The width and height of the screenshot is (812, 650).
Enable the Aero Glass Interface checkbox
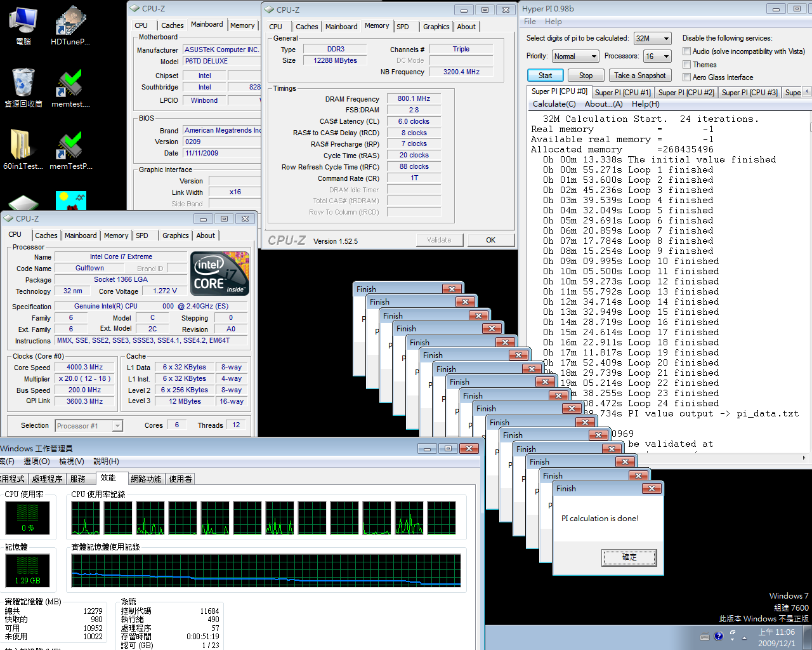pos(686,77)
